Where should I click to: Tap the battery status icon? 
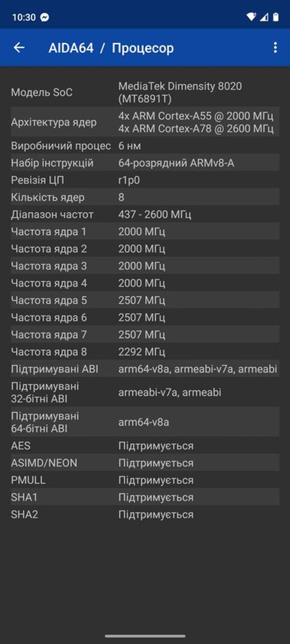click(x=276, y=17)
